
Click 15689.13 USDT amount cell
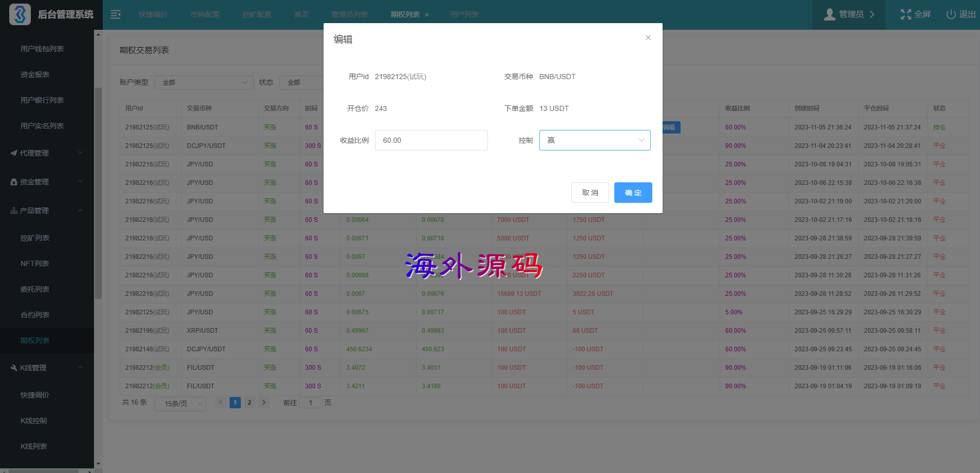pos(519,294)
